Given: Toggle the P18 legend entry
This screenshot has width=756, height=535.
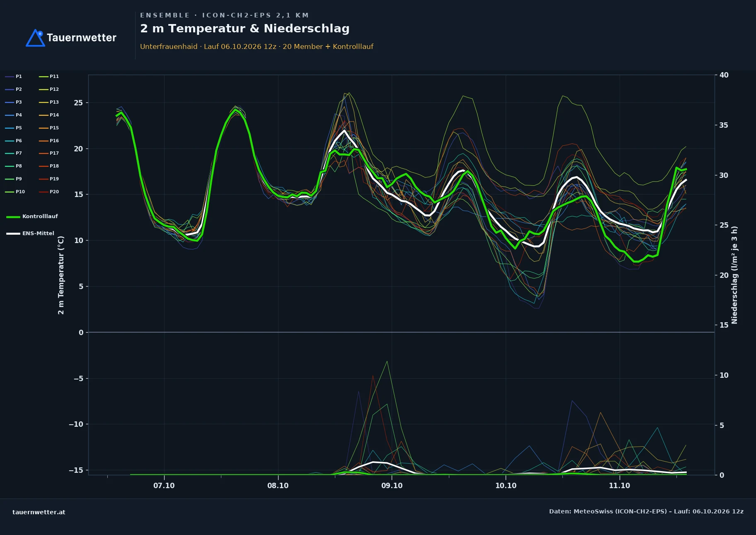Looking at the screenshot, I should click(x=49, y=166).
